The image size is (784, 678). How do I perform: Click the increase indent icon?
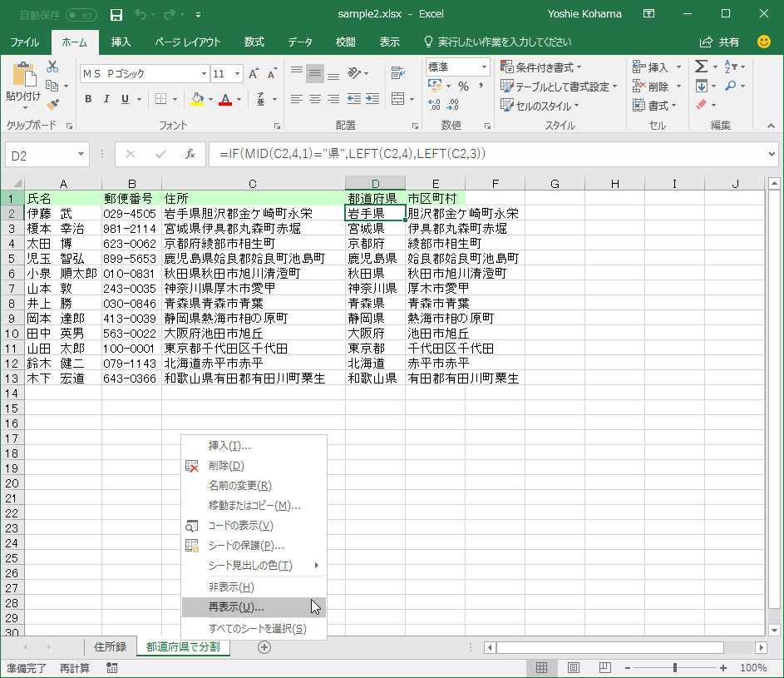[x=372, y=99]
